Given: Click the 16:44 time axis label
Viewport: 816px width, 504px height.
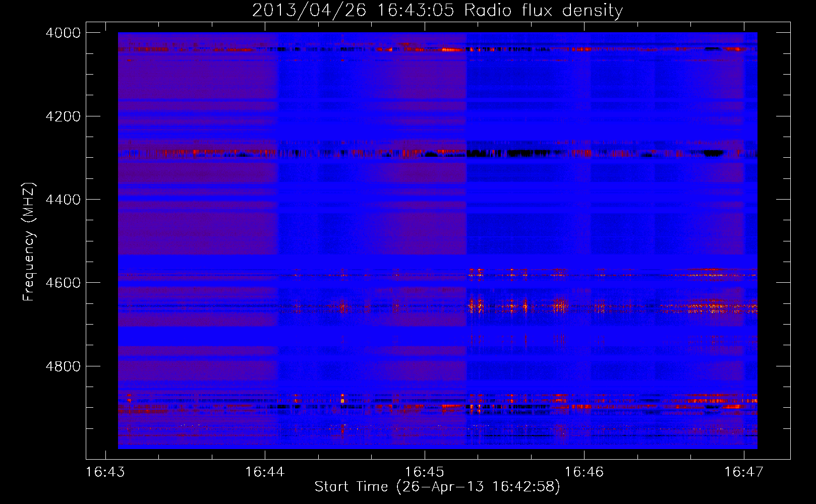Looking at the screenshot, I should (x=265, y=472).
